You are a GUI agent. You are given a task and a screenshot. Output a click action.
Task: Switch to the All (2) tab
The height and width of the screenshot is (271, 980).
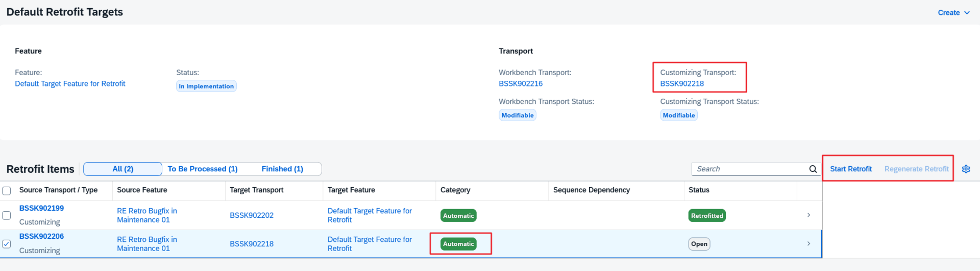pyautogui.click(x=122, y=169)
